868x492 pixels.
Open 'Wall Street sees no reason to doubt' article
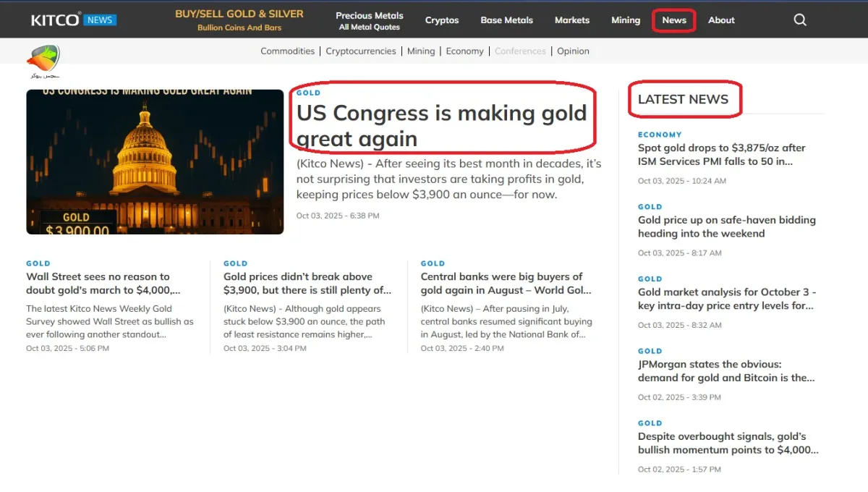[x=103, y=284]
